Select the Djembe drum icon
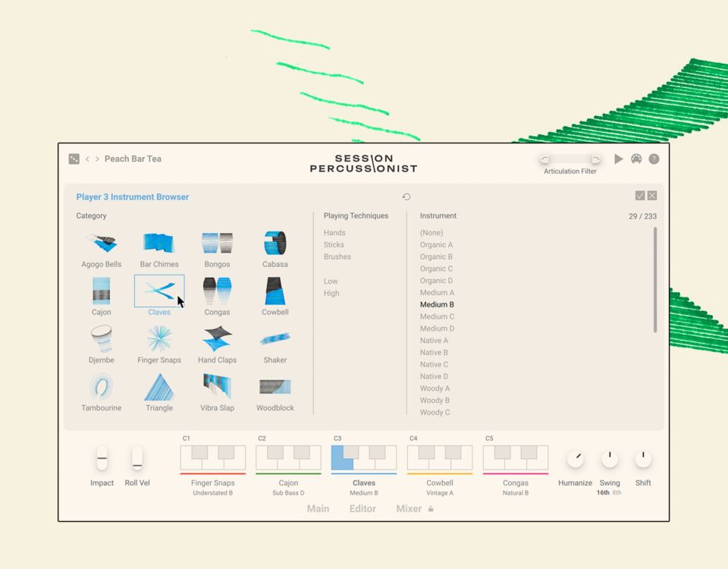Screen dimensions: 728x569 tap(101, 340)
